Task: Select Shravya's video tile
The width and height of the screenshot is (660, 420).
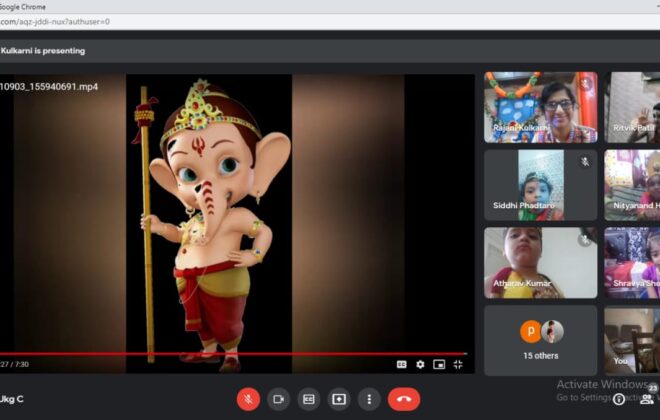Action: pyautogui.click(x=632, y=263)
